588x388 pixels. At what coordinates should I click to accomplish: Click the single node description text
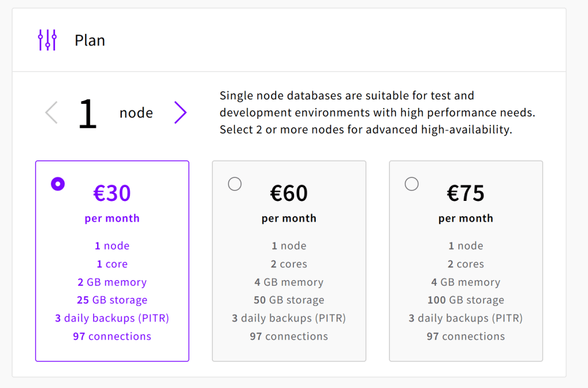point(377,112)
